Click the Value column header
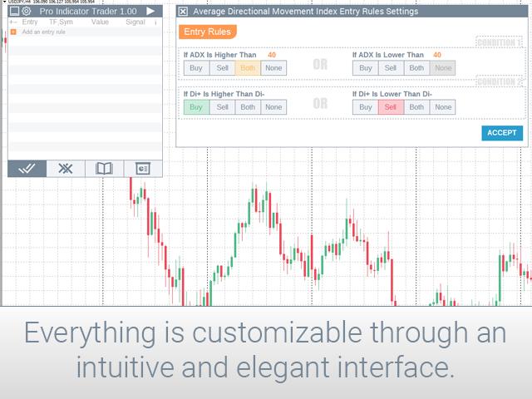The height and width of the screenshot is (399, 532). [x=100, y=22]
